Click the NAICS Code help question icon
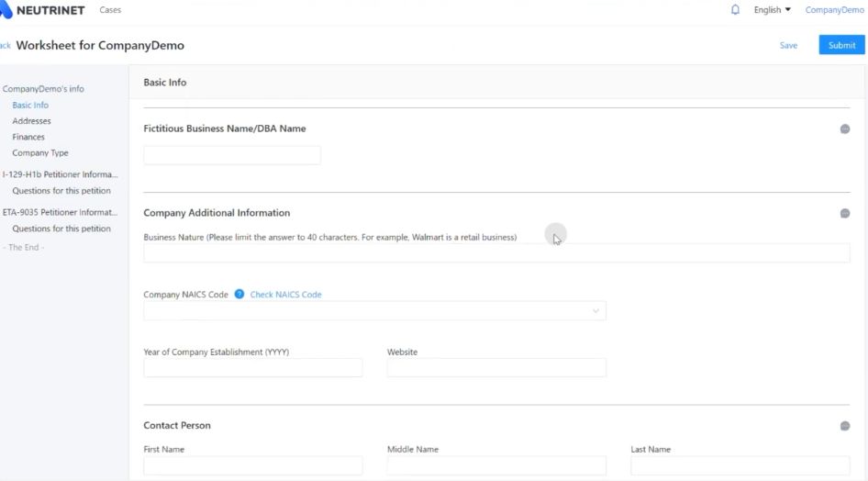Viewport: 868px width, 481px height. (239, 294)
